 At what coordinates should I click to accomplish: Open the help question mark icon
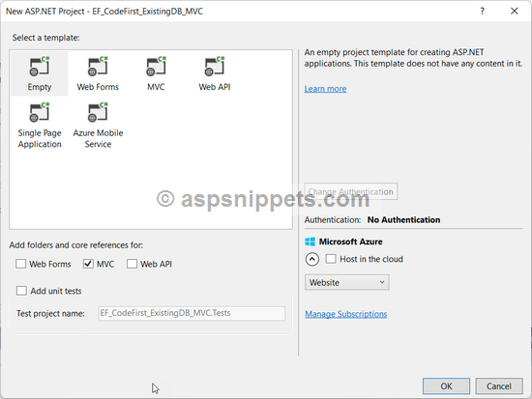pos(482,12)
